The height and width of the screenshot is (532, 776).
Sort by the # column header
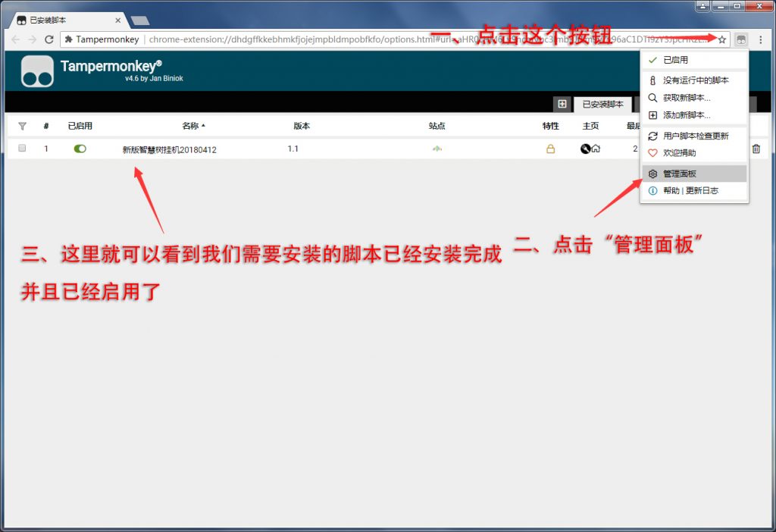(x=46, y=126)
